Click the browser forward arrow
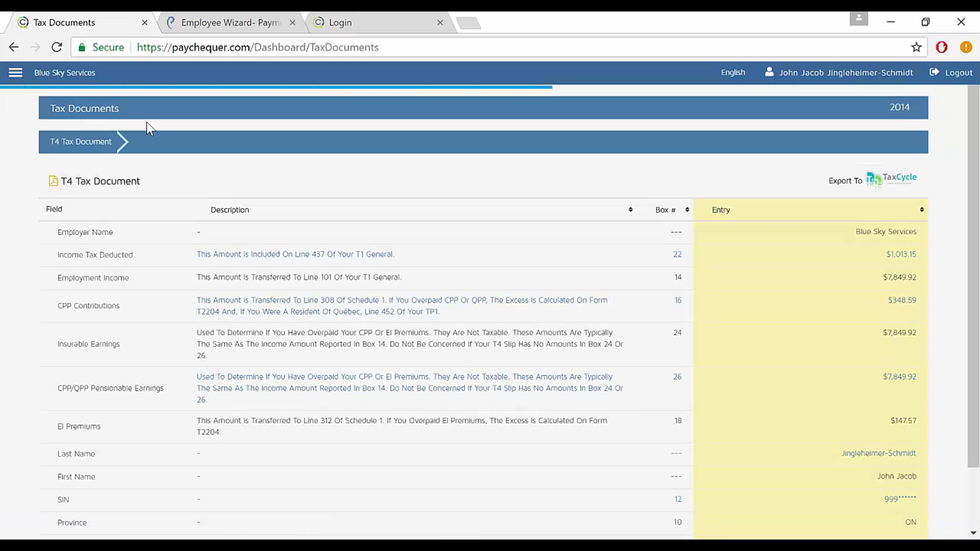This screenshot has width=980, height=551. 35,47
